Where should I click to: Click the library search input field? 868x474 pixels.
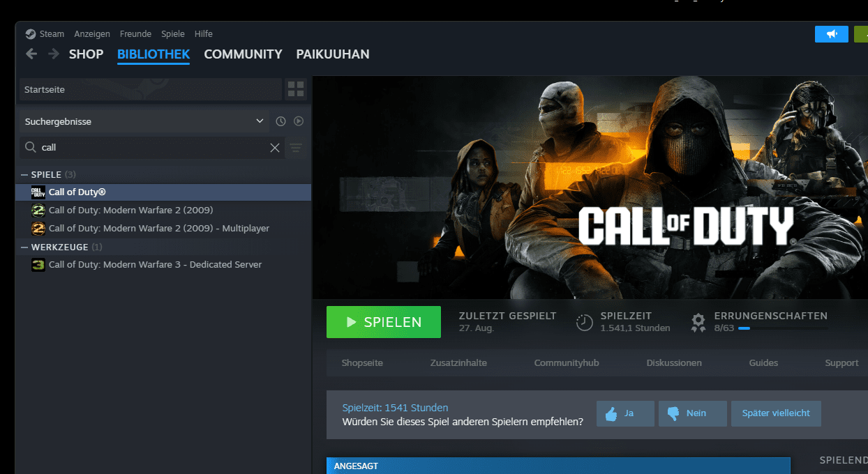pos(152,148)
